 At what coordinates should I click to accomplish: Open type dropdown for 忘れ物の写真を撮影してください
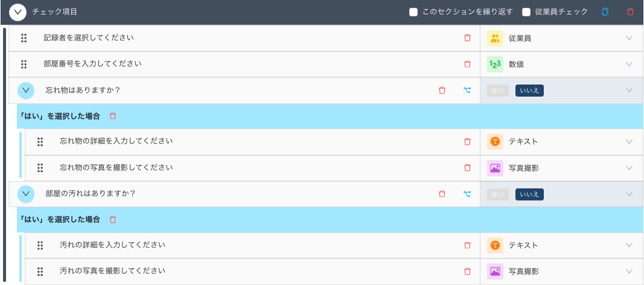click(629, 168)
